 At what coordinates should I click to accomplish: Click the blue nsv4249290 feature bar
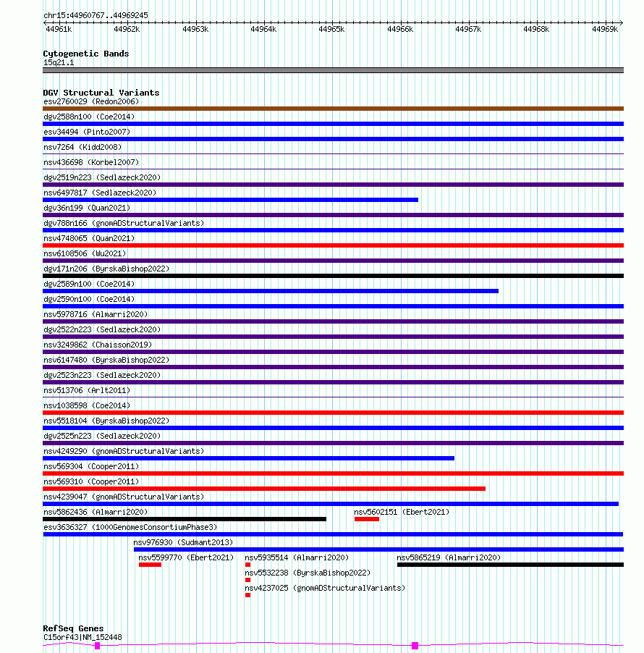(x=248, y=458)
